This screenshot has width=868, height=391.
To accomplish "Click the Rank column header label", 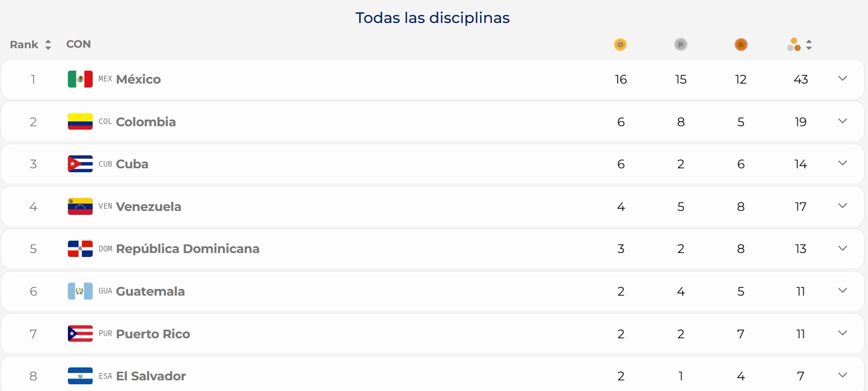I will 24,45.
